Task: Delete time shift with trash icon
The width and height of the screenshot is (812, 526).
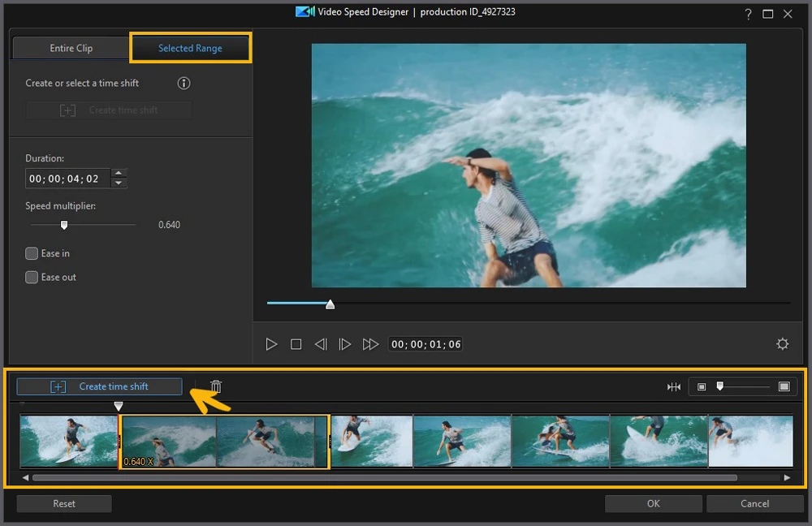Action: click(216, 387)
